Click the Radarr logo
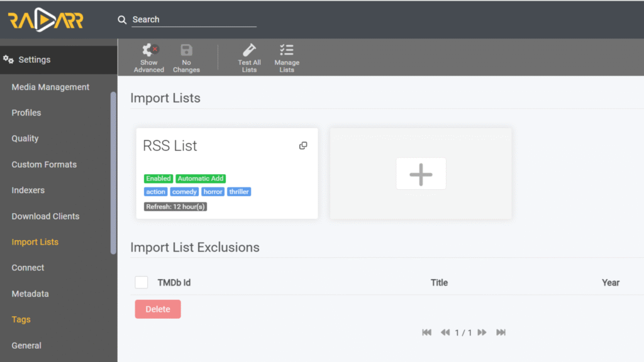 45,19
